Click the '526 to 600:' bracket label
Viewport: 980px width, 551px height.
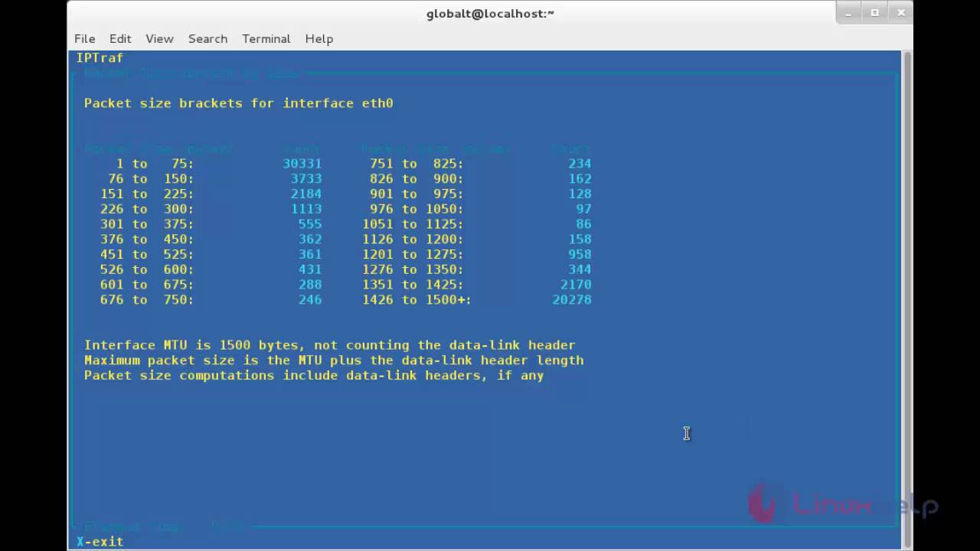point(147,269)
